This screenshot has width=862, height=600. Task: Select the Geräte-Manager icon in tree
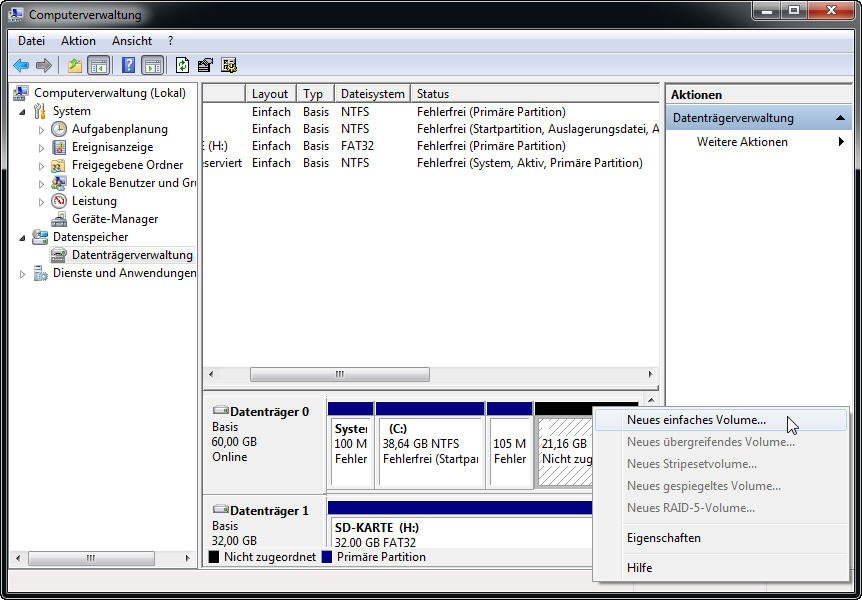[x=59, y=219]
